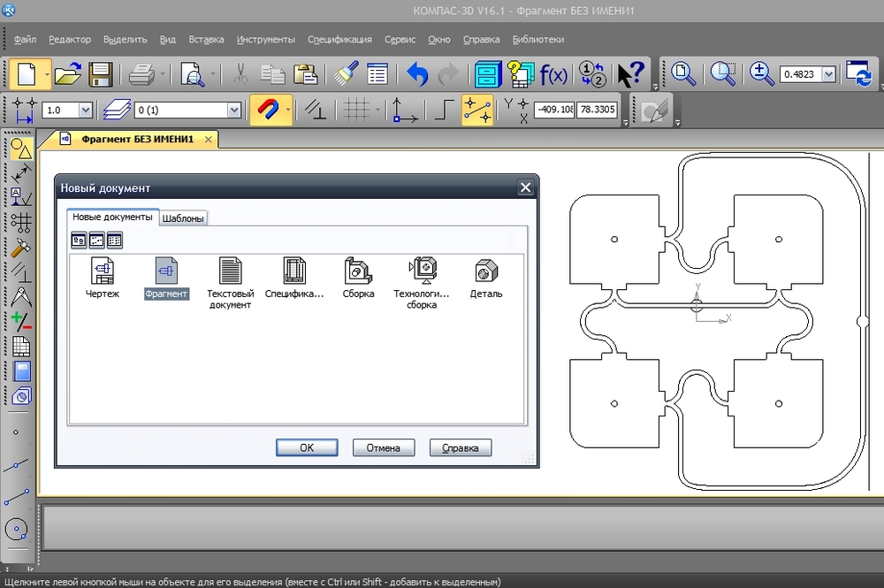Toggle the orthogonal drawing mode button
884x588 pixels.
pyautogui.click(x=445, y=111)
